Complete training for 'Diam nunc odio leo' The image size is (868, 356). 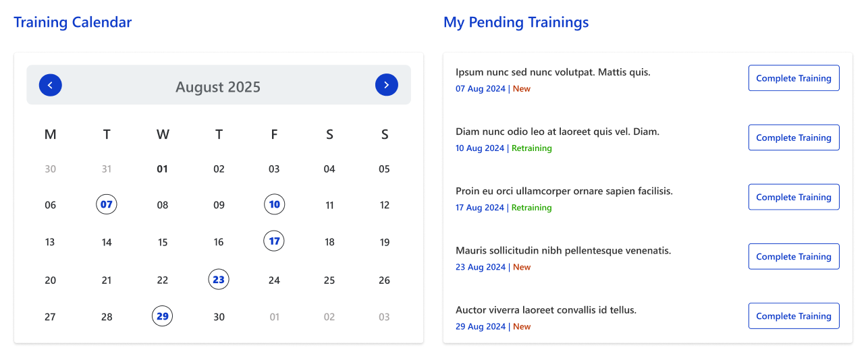coord(793,138)
